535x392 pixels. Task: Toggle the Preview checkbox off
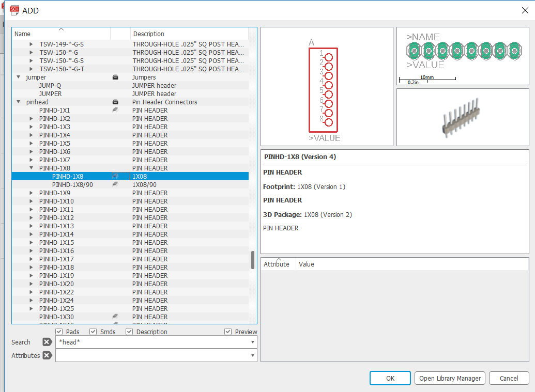227,332
